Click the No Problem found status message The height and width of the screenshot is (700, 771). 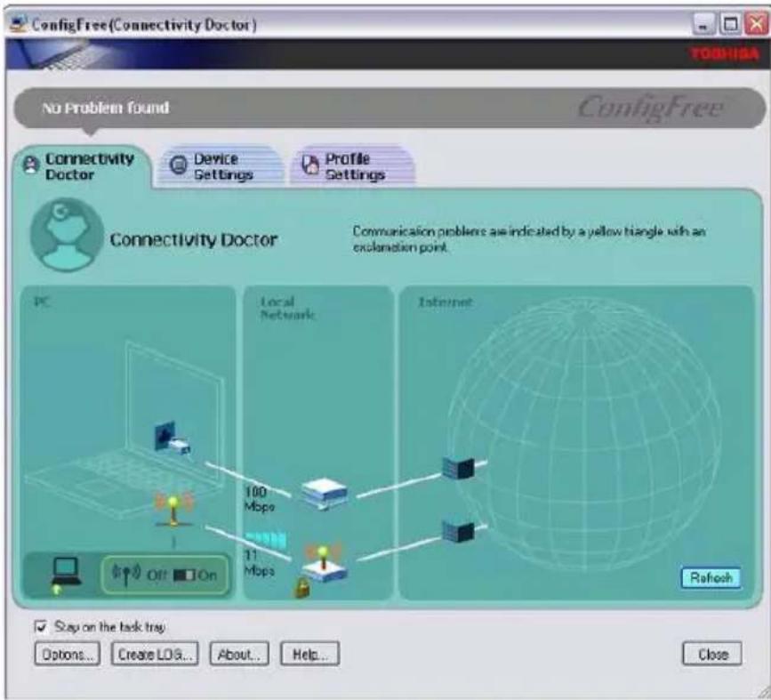tap(106, 108)
